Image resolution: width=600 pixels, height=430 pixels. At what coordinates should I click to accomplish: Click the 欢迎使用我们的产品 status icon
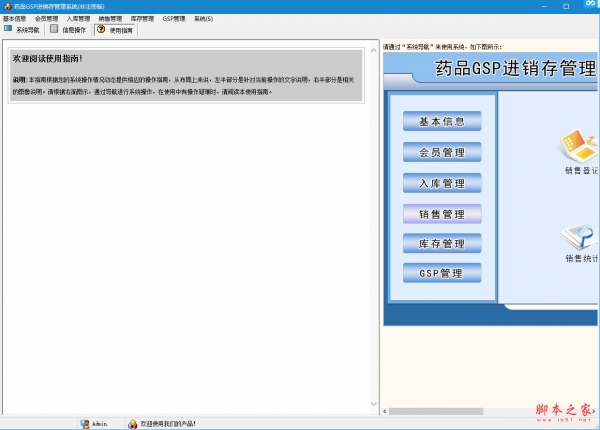pos(132,423)
